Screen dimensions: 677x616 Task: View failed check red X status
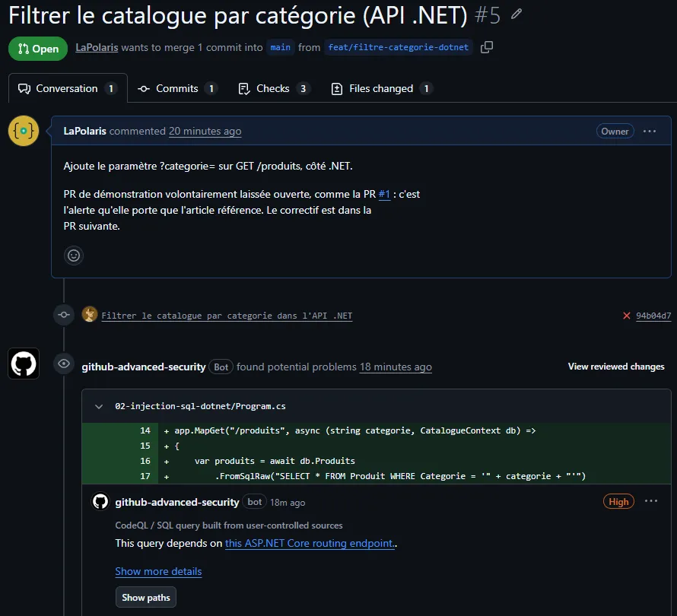(x=627, y=316)
